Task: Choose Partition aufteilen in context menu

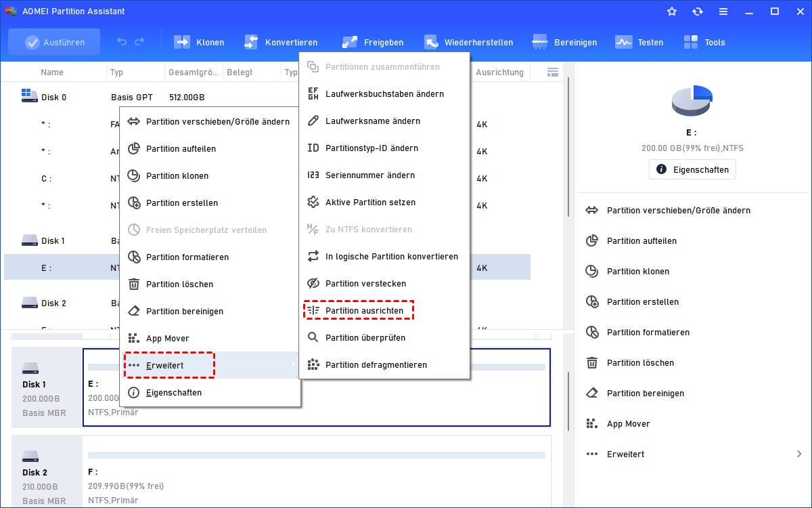Action: point(210,149)
